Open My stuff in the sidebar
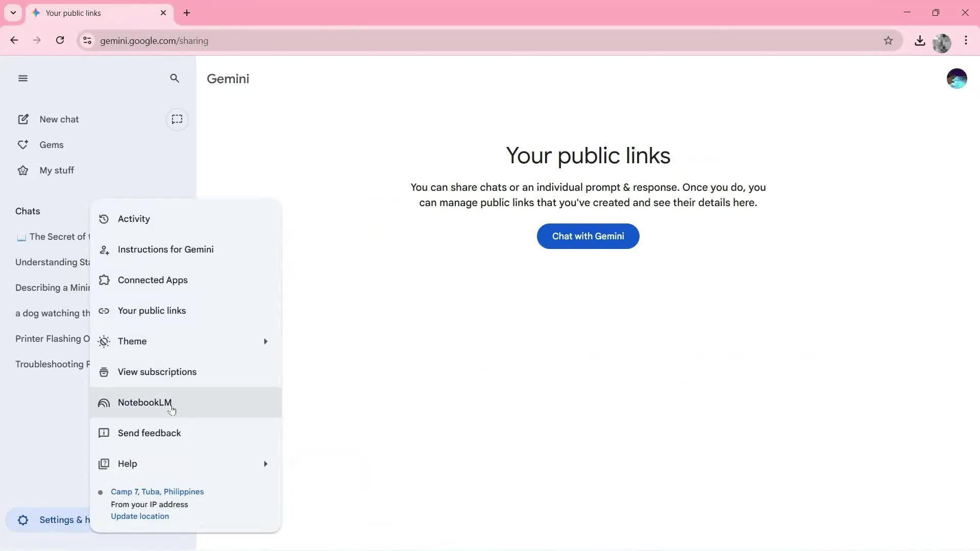This screenshot has height=551, width=980. pos(57,170)
